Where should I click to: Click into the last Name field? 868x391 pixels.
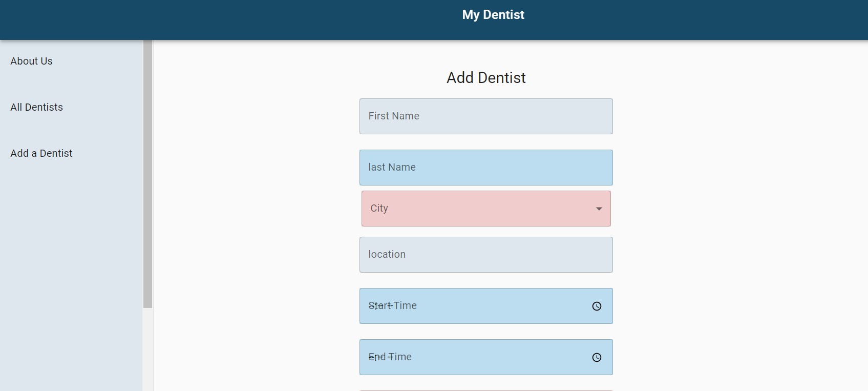coord(486,168)
